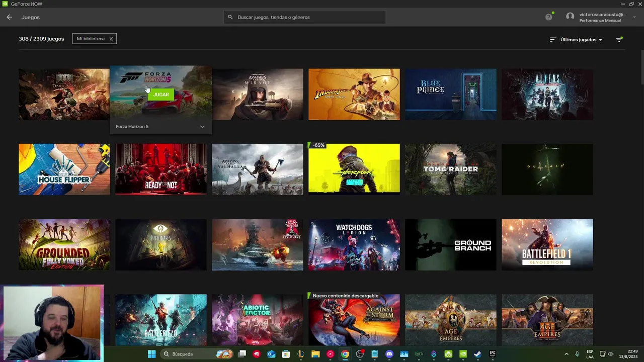Open the War Thunder Leviathans tile
Image resolution: width=644 pixels, height=362 pixels.
point(258,245)
